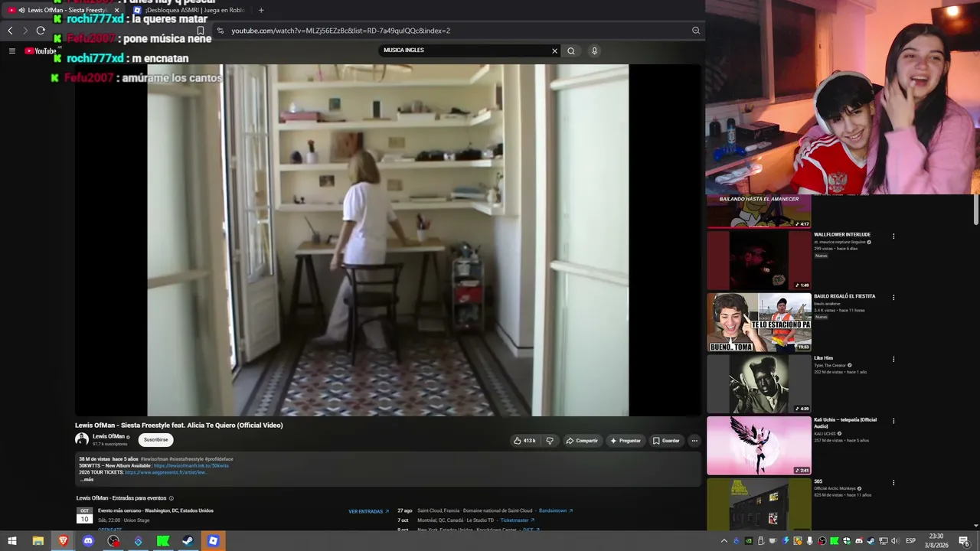Click the Preguntar button
Screen dimensions: 980x551
pyautogui.click(x=626, y=441)
